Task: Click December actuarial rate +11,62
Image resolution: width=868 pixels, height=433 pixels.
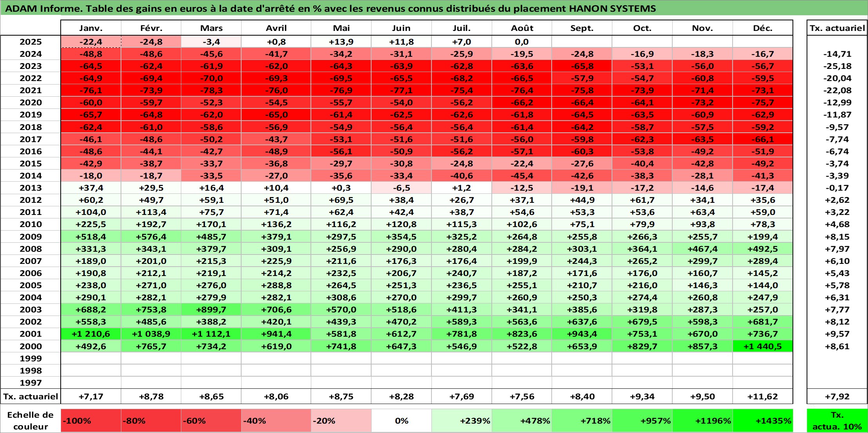Action: click(763, 397)
